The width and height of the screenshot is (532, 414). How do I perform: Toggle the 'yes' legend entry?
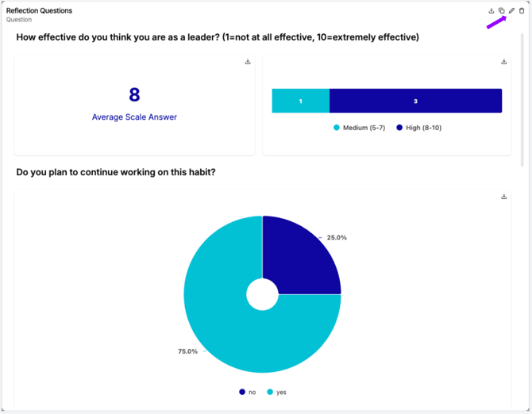click(x=277, y=392)
